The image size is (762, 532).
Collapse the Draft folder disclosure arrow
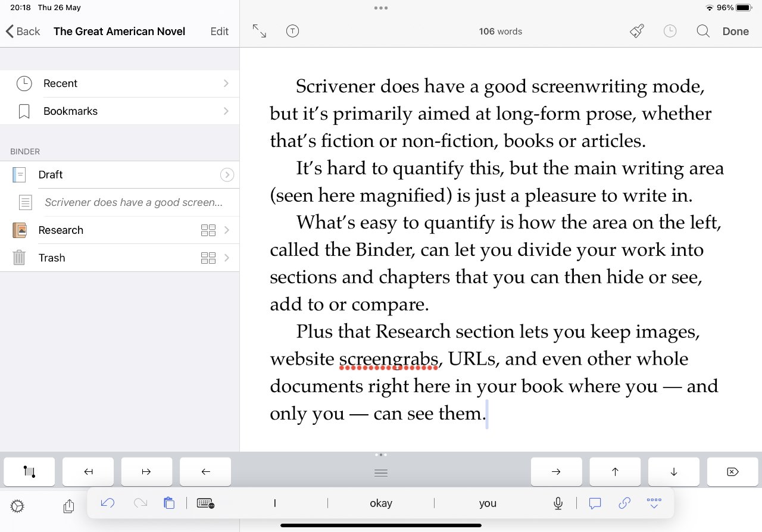coord(227,175)
